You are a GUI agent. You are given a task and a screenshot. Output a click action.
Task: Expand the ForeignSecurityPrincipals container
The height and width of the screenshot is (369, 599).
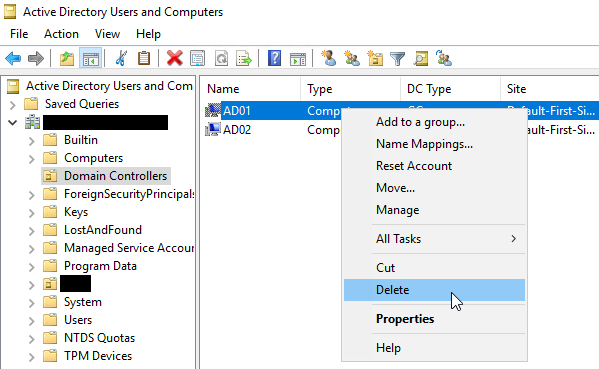click(x=31, y=194)
